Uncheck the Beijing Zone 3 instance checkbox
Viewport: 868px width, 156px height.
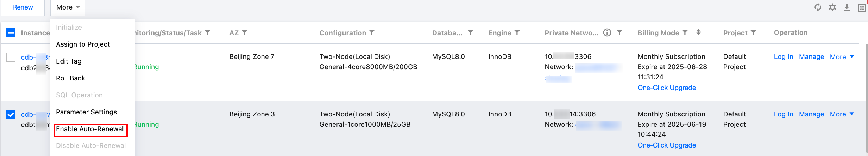pos(11,115)
